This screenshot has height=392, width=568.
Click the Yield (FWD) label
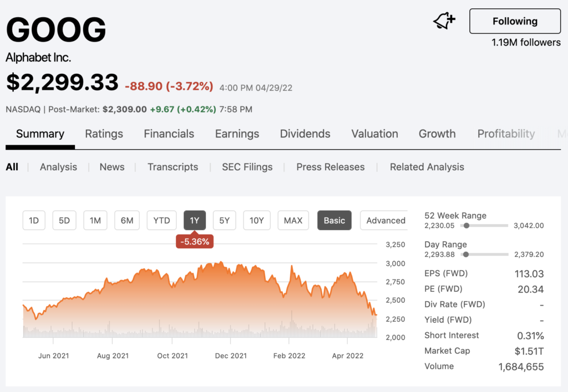tap(448, 320)
